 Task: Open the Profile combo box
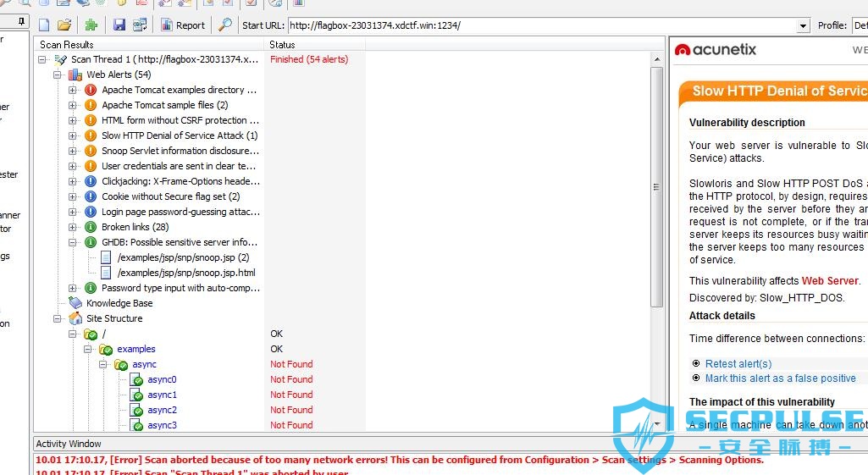tap(860, 25)
